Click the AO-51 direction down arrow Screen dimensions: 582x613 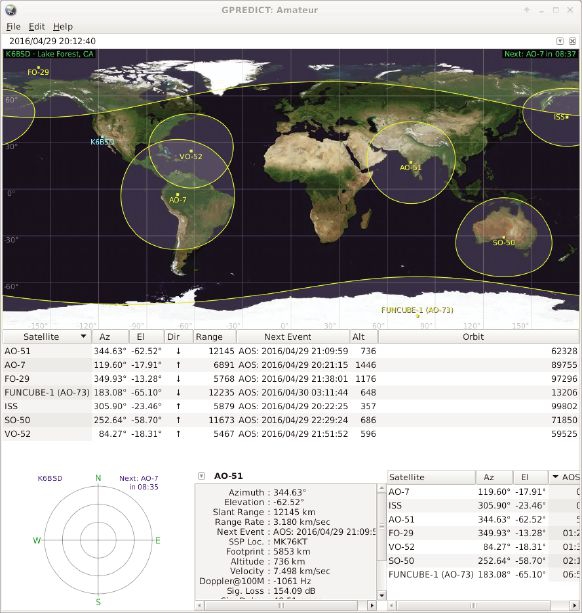pos(178,351)
